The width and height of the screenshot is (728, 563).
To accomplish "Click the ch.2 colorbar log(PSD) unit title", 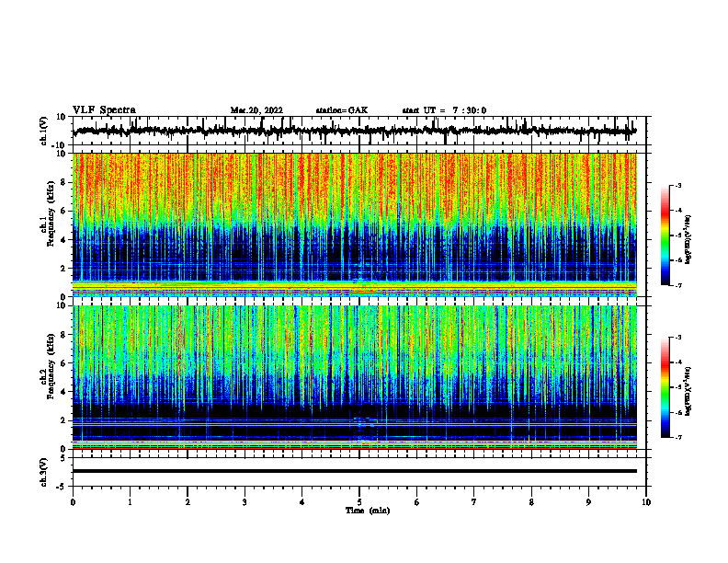I will [x=688, y=391].
